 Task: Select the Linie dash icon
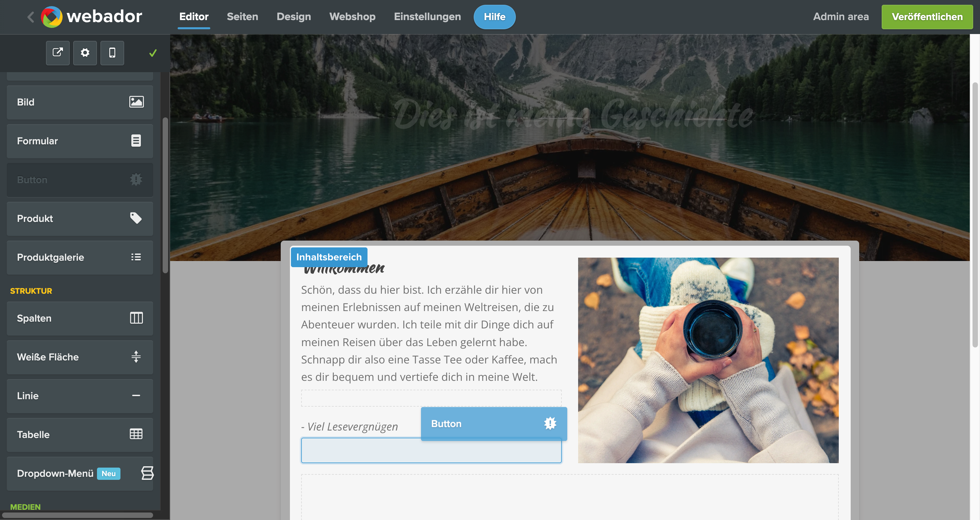pos(136,395)
